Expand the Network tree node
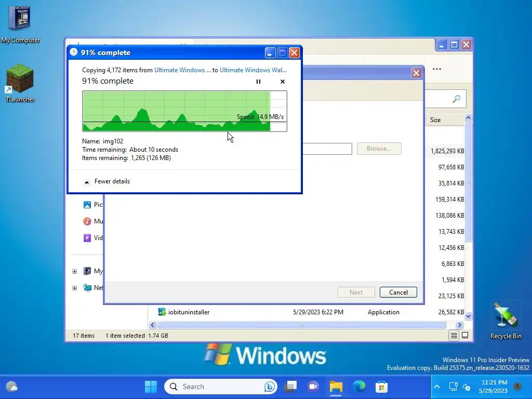Image resolution: width=532 pixels, height=399 pixels. [x=75, y=288]
